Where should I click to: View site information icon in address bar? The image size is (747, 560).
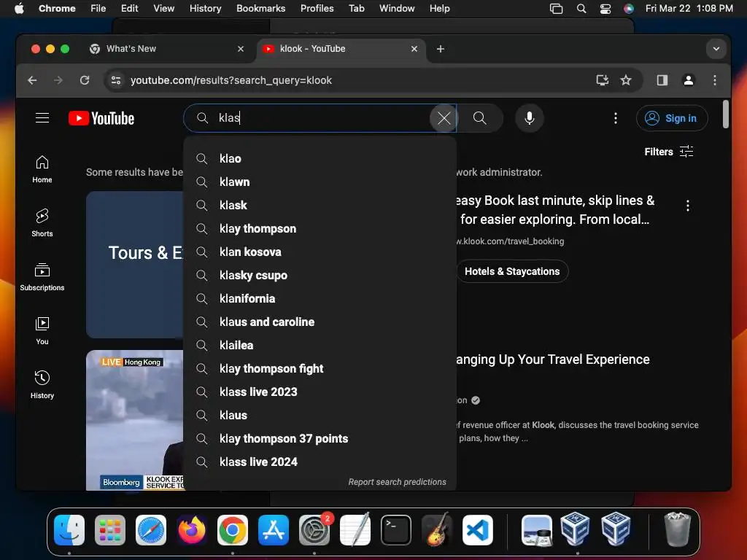coord(116,80)
